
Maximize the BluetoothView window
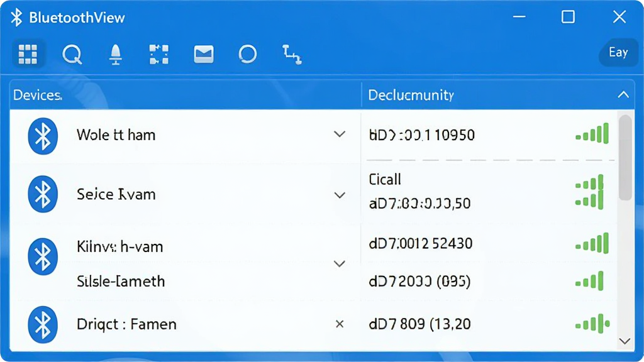(569, 17)
